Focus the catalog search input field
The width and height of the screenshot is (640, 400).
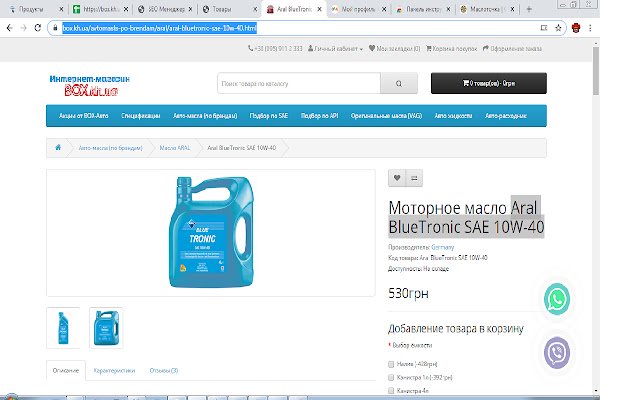[299, 83]
